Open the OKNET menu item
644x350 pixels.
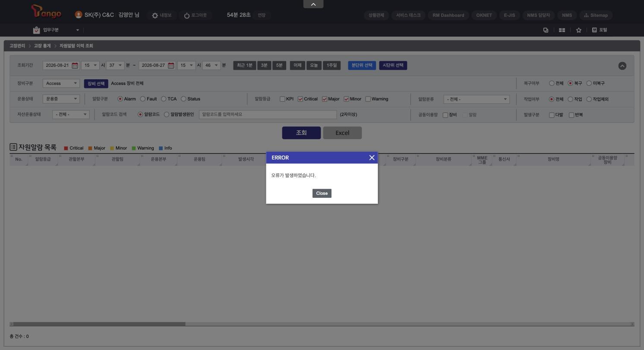484,15
